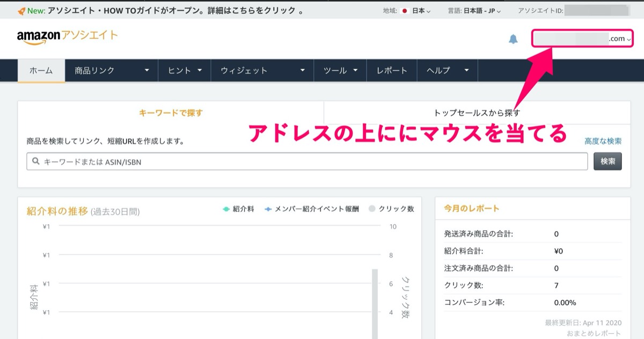Toggle 紹介料 legend marker
The height and width of the screenshot is (339, 644).
226,209
